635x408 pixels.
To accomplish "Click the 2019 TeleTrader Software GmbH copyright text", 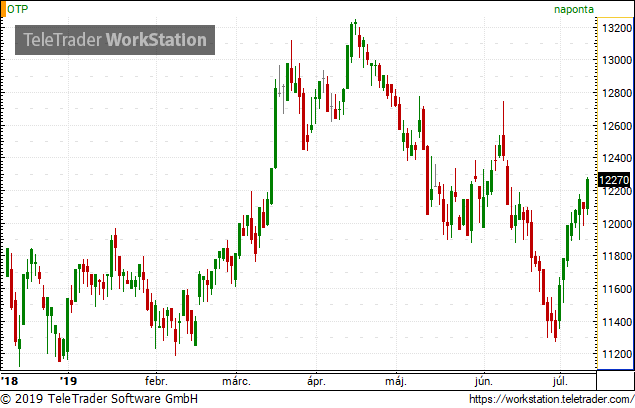I will pos(99,399).
